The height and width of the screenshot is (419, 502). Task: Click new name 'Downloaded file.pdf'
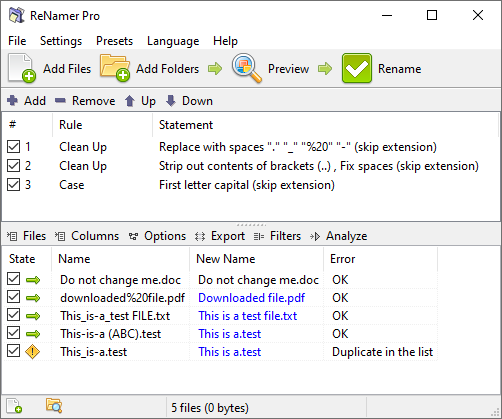[251, 298]
